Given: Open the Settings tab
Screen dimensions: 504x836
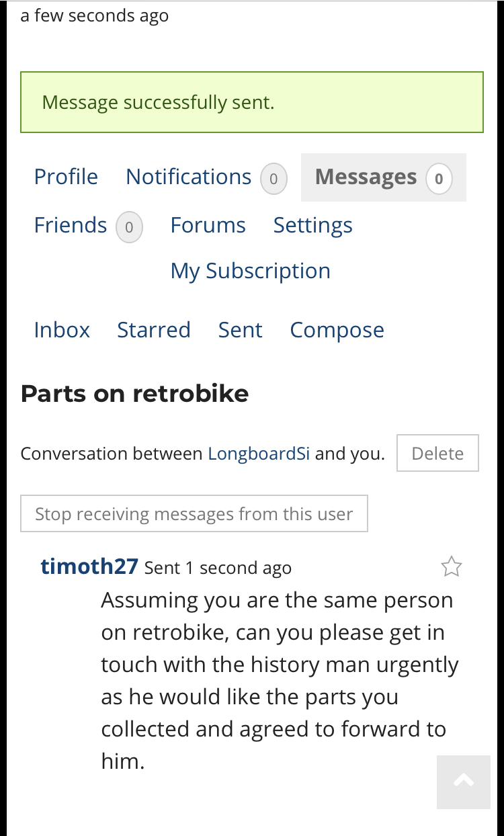Looking at the screenshot, I should coord(313,225).
